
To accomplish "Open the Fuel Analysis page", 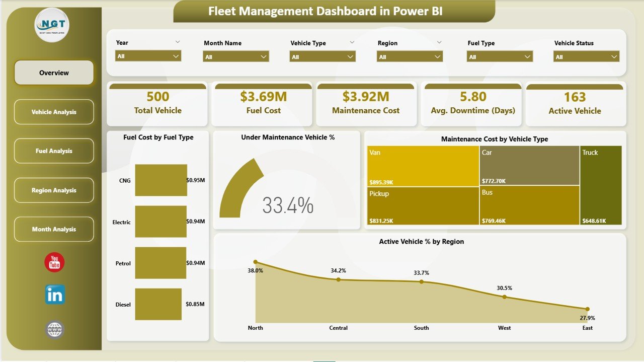I will click(x=54, y=151).
